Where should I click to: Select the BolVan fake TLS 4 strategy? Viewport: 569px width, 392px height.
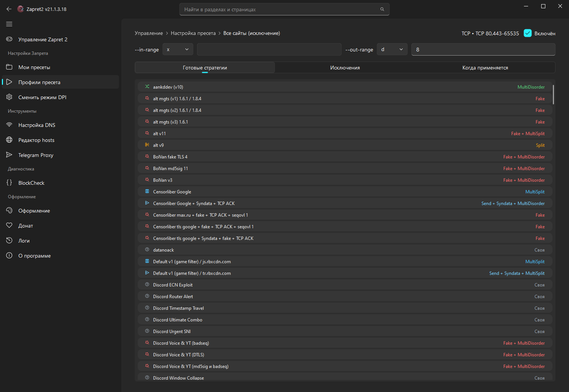click(345, 157)
